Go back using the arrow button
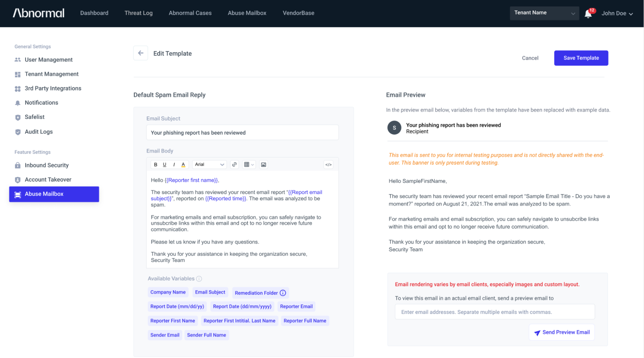Viewport: 644px width, 358px height. [x=141, y=53]
